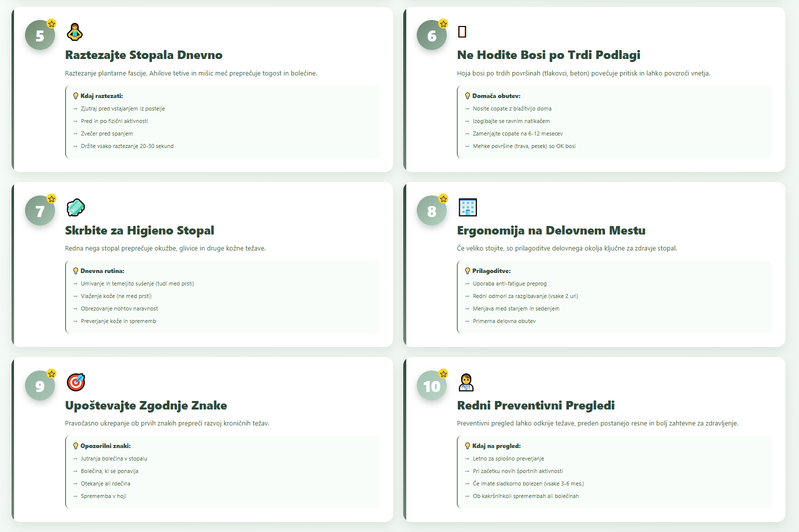The height and width of the screenshot is (532, 799).
Task: Click the soap icon above Skrbite za Higieno Stopal
Action: (76, 207)
